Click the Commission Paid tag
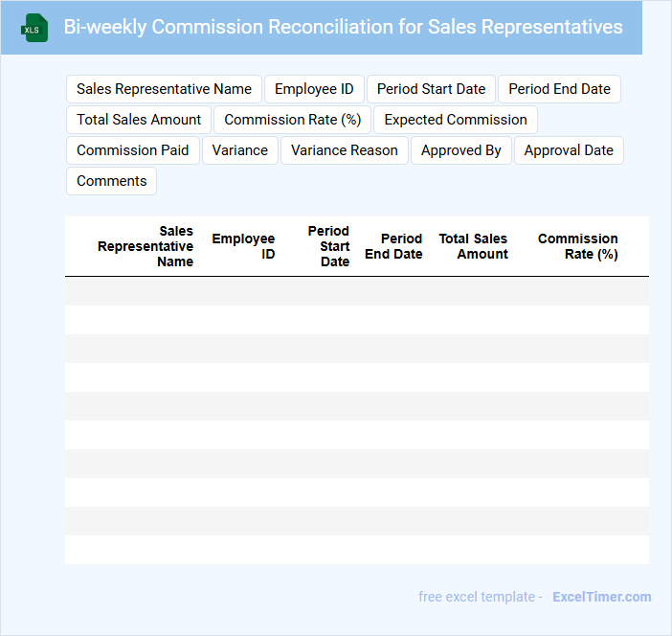The image size is (672, 636). (133, 150)
